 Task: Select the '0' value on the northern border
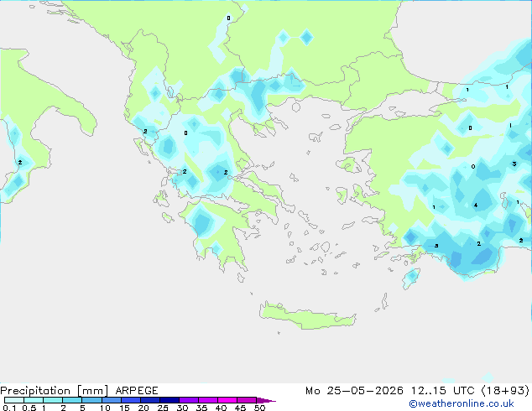click(x=228, y=18)
